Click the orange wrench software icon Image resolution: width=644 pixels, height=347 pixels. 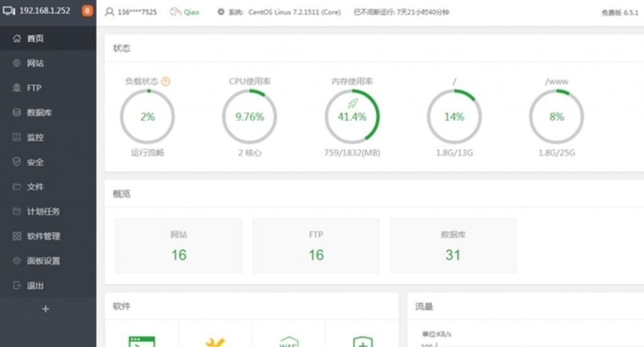[x=215, y=341]
